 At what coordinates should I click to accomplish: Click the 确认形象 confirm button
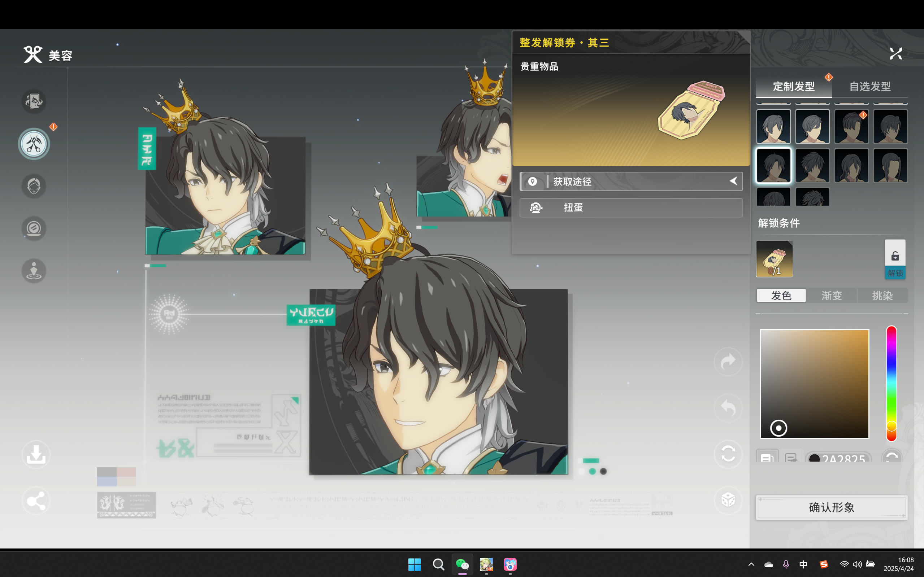click(x=832, y=508)
